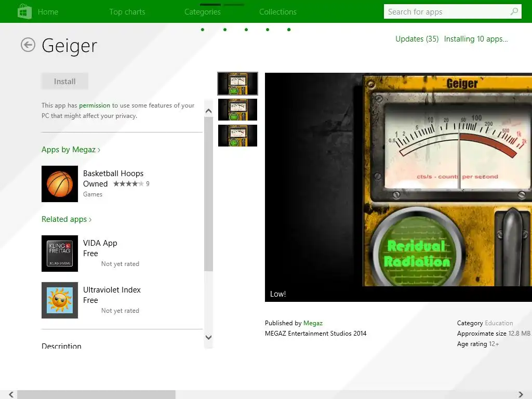Image resolution: width=532 pixels, height=399 pixels.
Task: Open Collections menu
Action: [278, 12]
